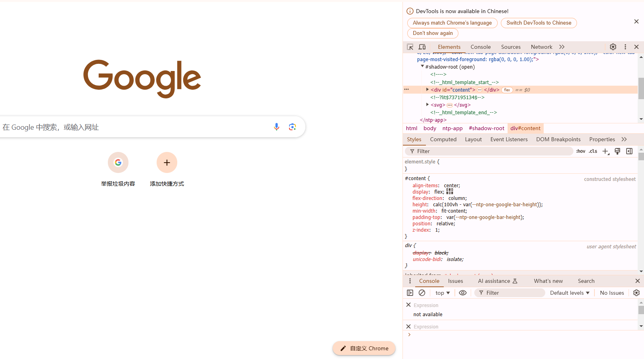Create a live expression with eye icon

[463, 293]
